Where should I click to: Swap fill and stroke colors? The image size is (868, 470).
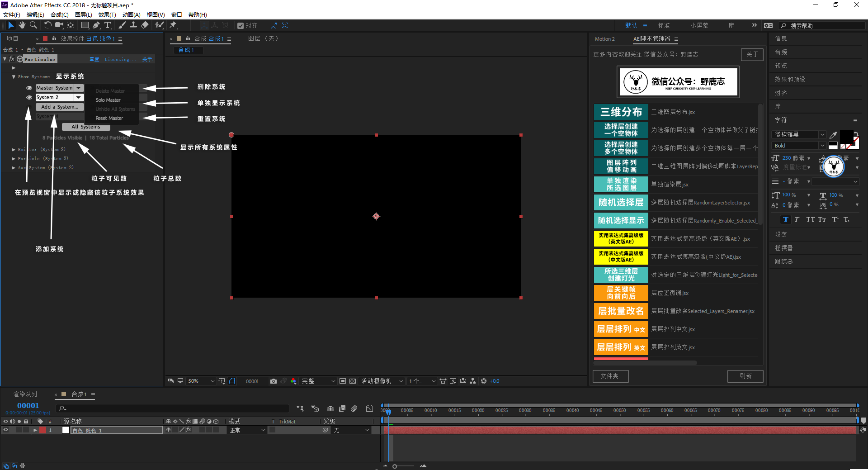856,134
